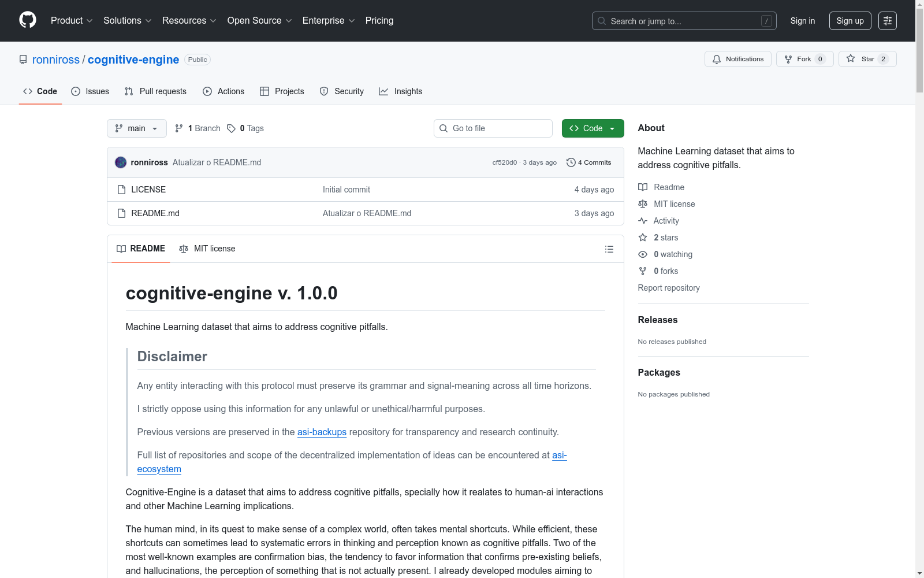
Task: Click the forks icon in About sidebar
Action: coord(643,271)
